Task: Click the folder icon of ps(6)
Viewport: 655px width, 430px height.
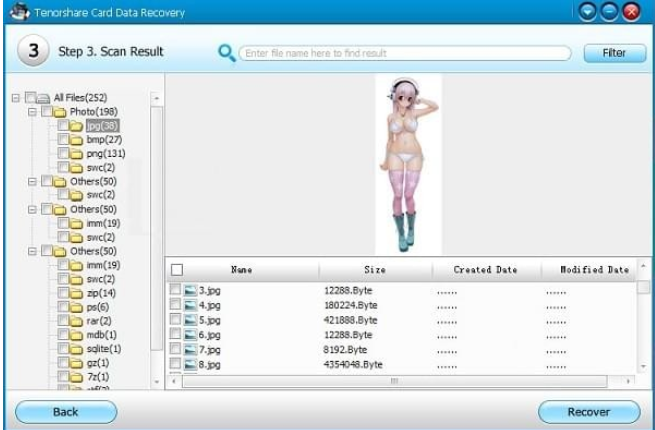Action: click(76, 308)
